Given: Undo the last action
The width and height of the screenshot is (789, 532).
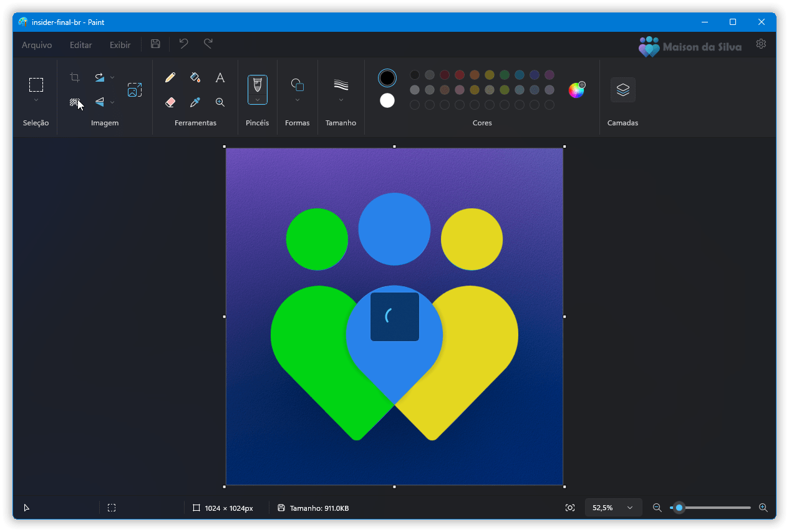Looking at the screenshot, I should point(183,44).
